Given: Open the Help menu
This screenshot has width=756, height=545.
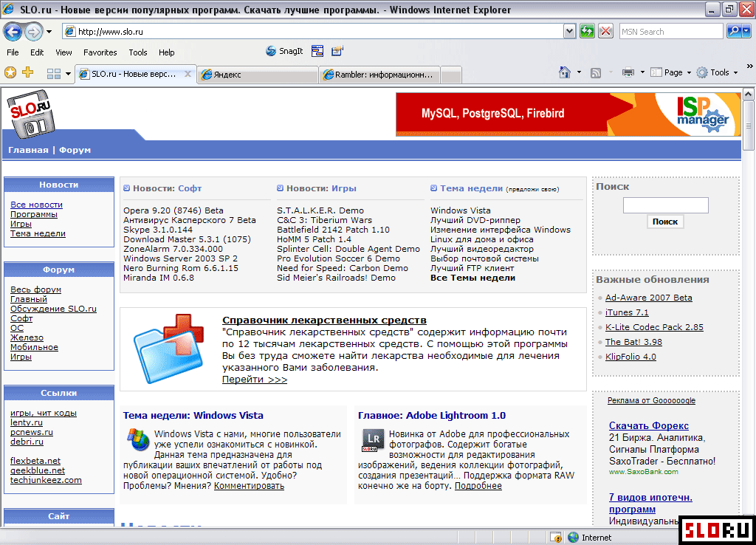Looking at the screenshot, I should [x=166, y=52].
